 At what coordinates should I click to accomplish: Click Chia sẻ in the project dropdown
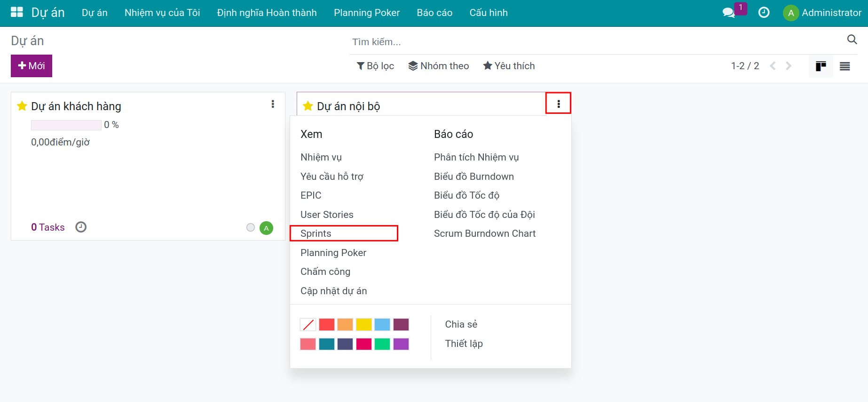(461, 324)
